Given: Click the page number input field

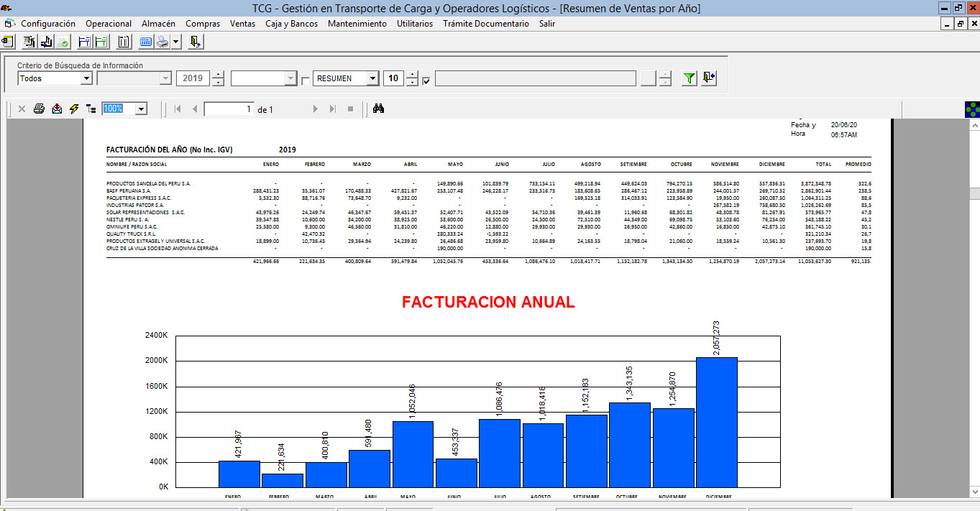Looking at the screenshot, I should click(x=229, y=109).
